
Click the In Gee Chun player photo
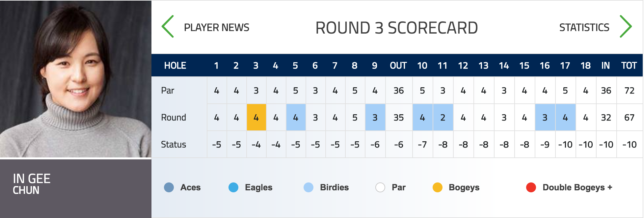(75, 79)
